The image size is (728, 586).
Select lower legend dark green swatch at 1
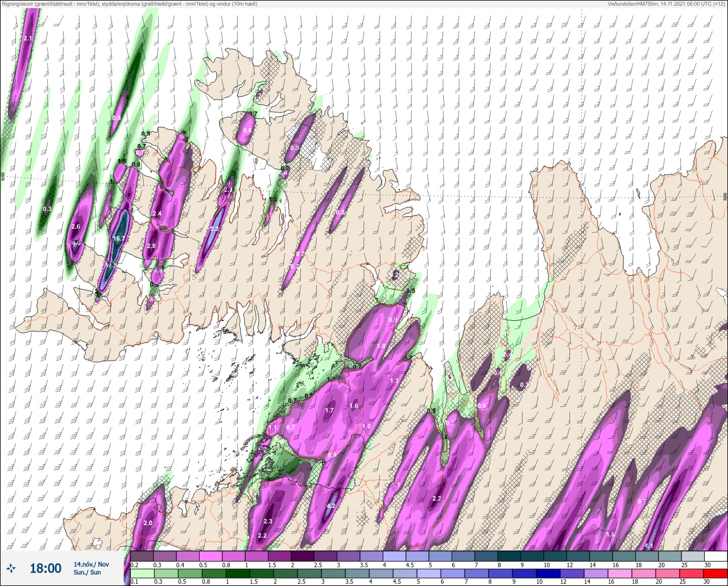[239, 573]
